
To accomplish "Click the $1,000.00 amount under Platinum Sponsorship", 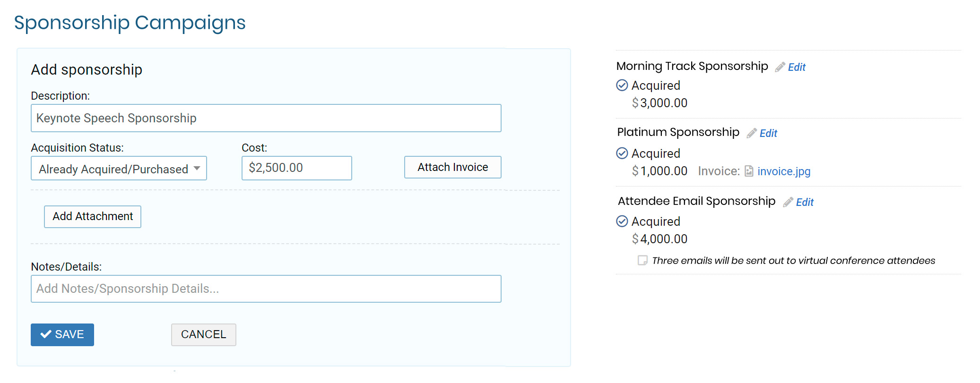I will 659,171.
